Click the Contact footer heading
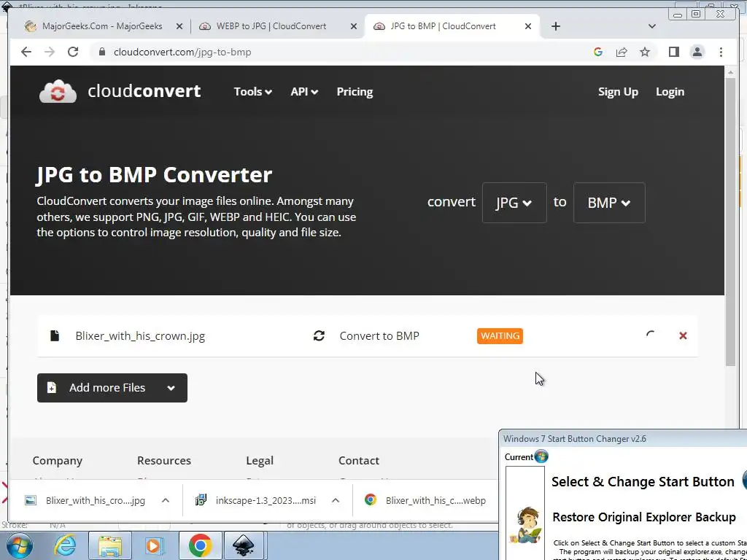Image resolution: width=747 pixels, height=560 pixels. coord(359,461)
